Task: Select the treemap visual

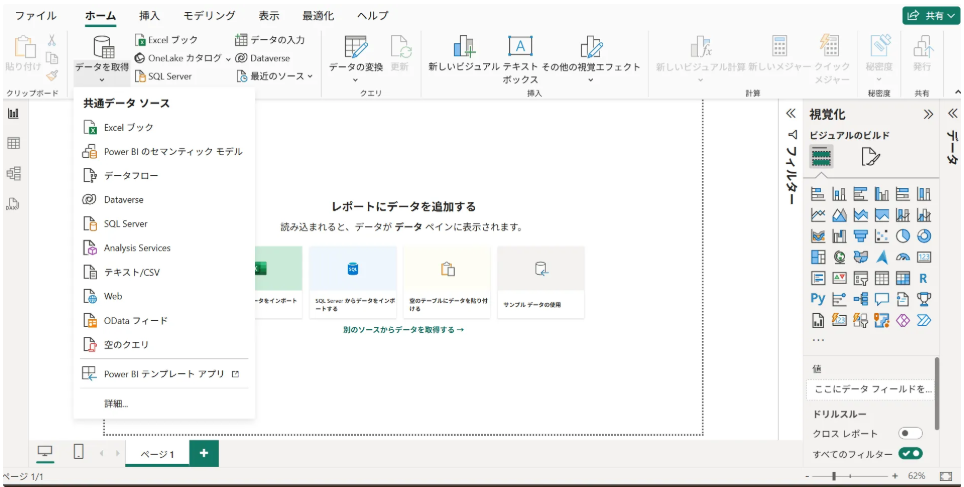Action: click(818, 257)
